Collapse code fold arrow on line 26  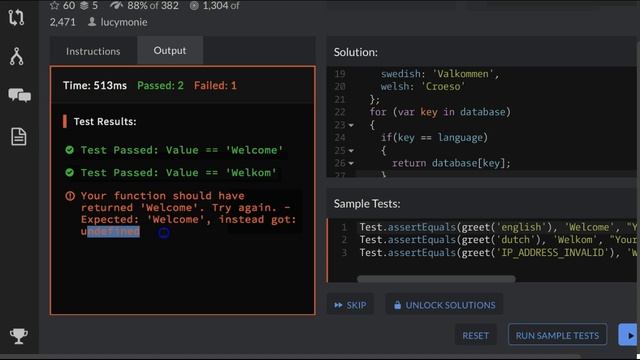351,163
